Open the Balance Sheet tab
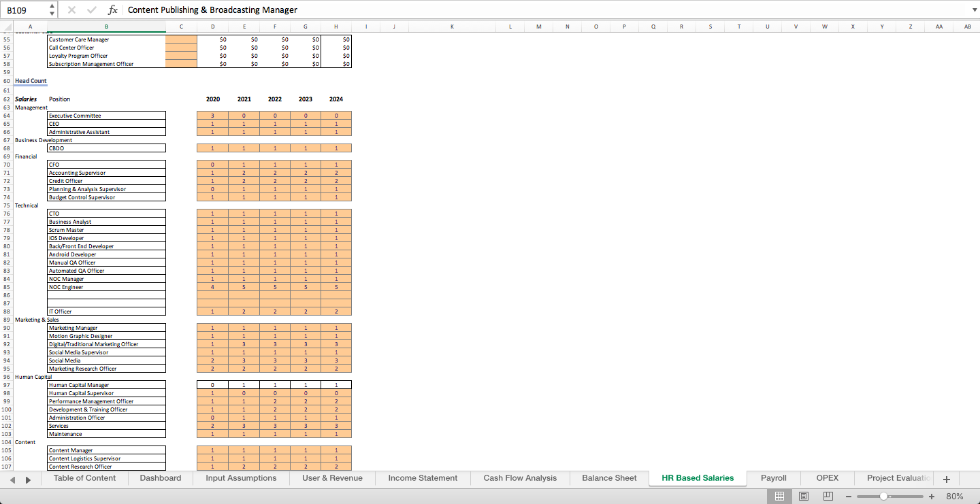The height and width of the screenshot is (504, 980). click(610, 478)
